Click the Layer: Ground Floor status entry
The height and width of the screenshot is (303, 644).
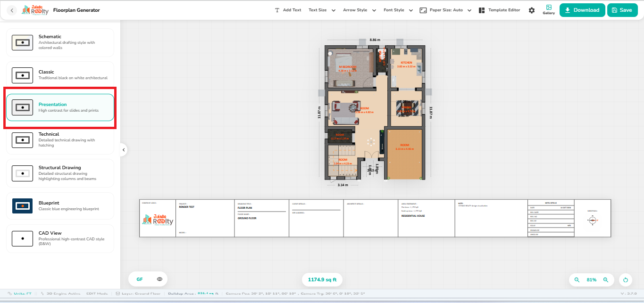138,293
